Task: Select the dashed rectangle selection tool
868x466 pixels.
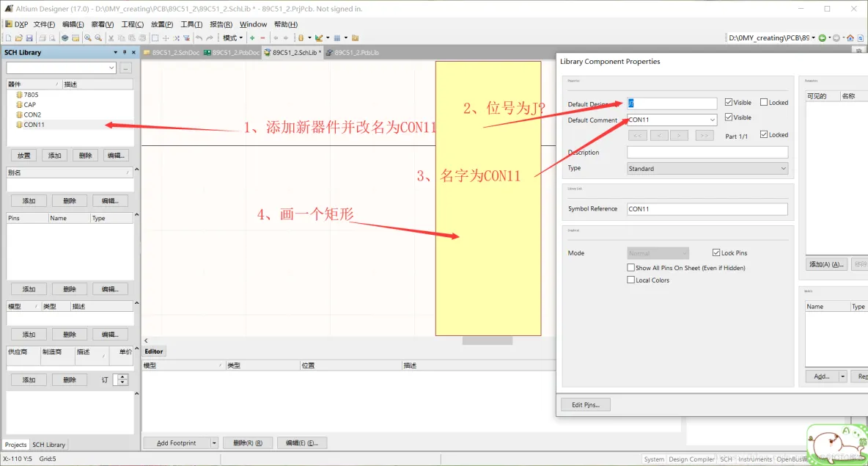Action: (155, 38)
